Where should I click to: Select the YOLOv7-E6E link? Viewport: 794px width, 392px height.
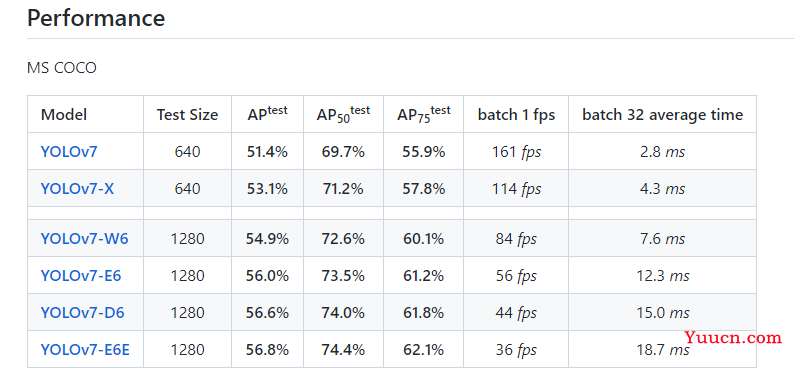[x=85, y=350]
